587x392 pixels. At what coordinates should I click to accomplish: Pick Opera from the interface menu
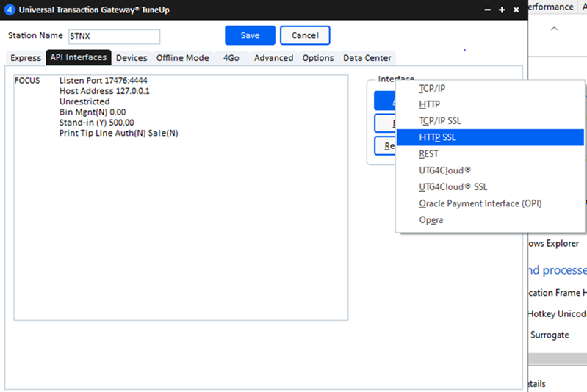click(490, 219)
